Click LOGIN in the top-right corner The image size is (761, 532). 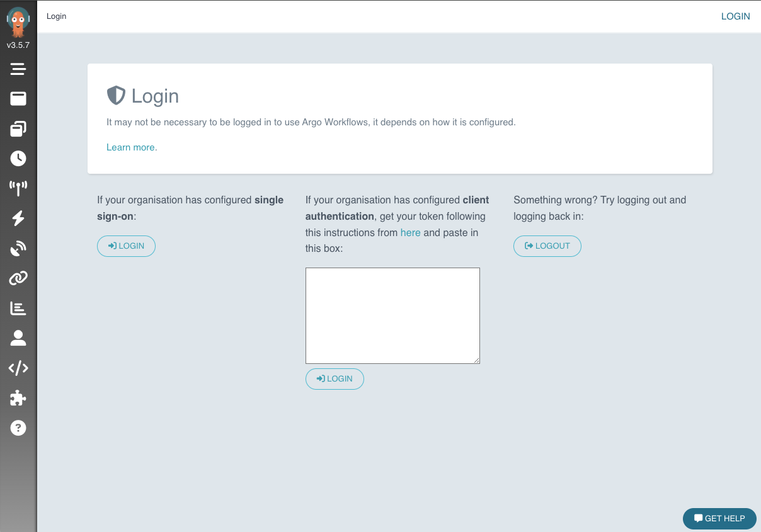[735, 16]
